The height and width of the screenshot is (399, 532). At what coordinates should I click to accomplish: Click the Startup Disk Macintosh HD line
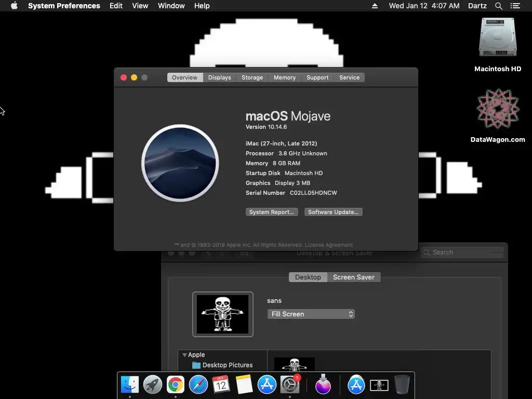pos(284,173)
